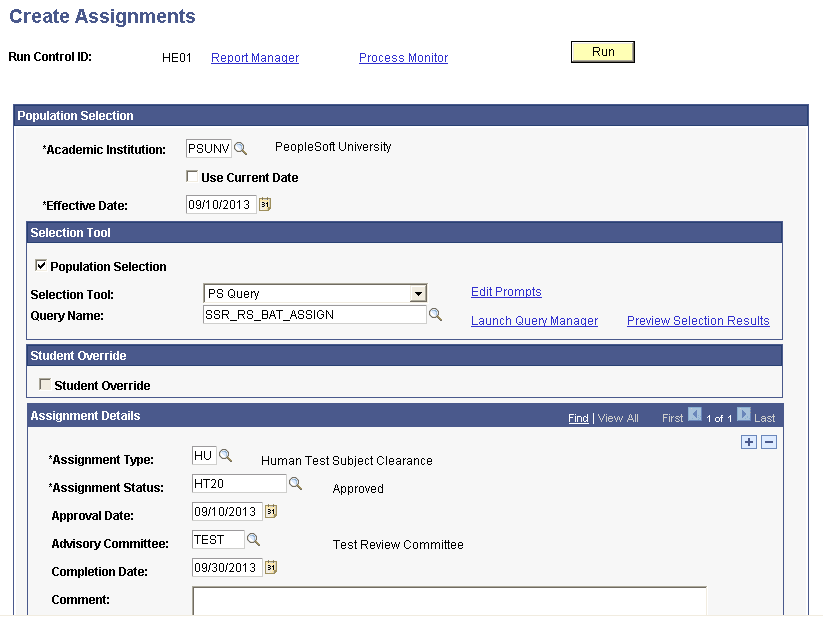
Task: Open the Selection Tool dropdown showing PS Query
Action: coord(420,293)
